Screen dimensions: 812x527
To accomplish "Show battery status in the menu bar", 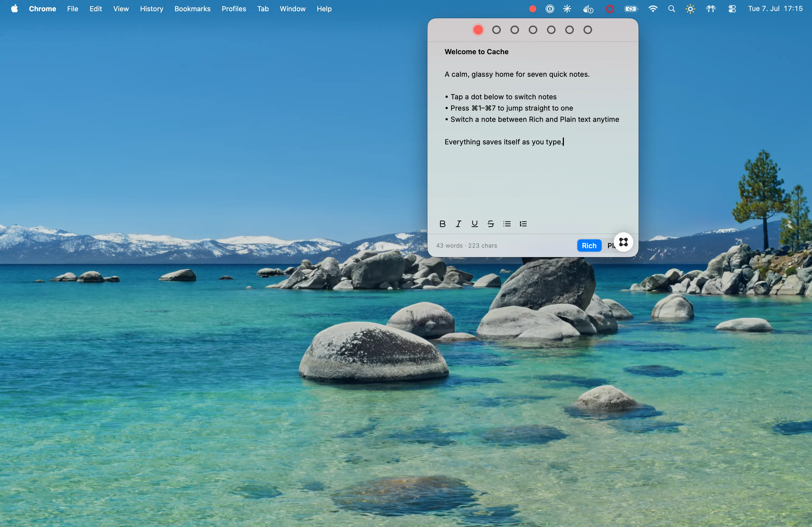I will [631, 9].
